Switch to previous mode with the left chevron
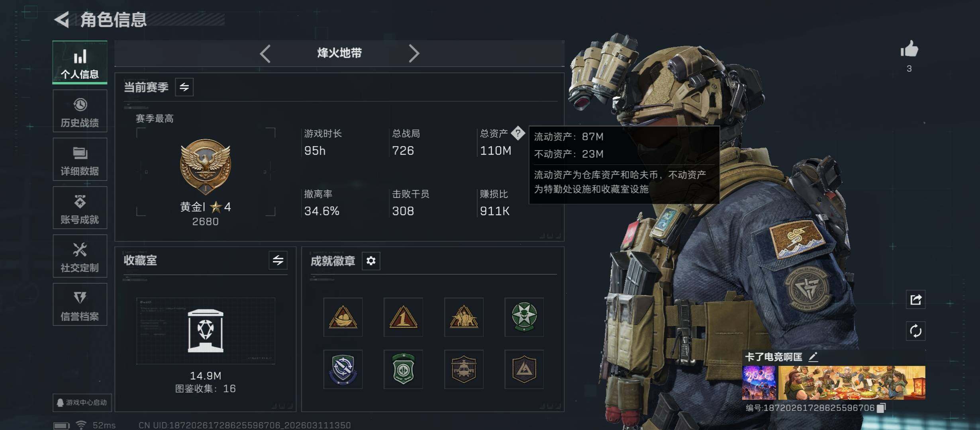Screen dimensions: 980x430 tap(265, 53)
